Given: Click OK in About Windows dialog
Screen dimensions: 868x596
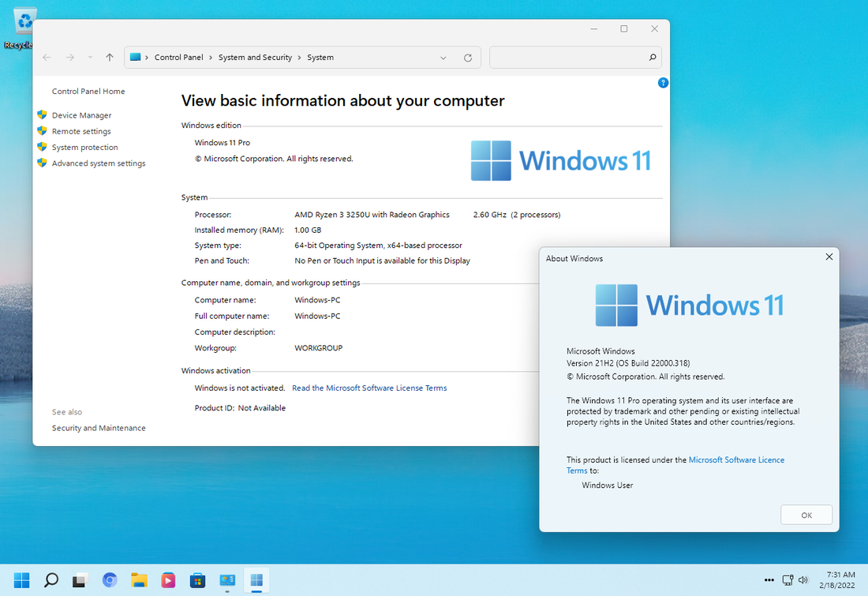Looking at the screenshot, I should pos(806,515).
